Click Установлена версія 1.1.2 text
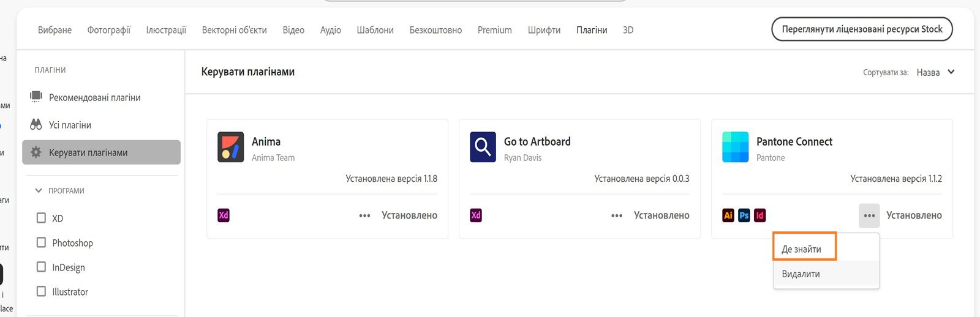The width and height of the screenshot is (980, 317). pyautogui.click(x=896, y=179)
